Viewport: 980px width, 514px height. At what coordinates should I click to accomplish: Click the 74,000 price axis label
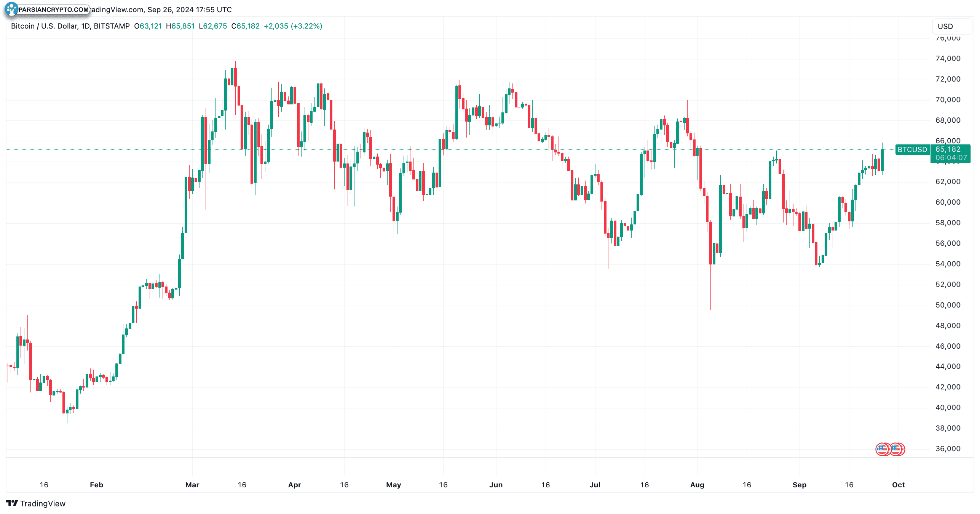[948, 59]
